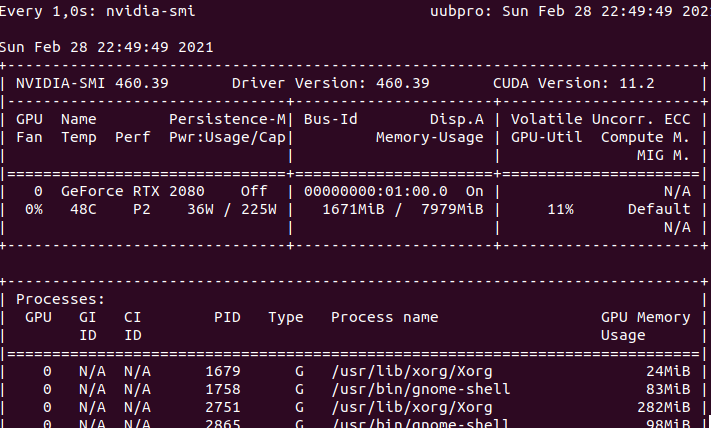Click the performance state 'P2'
Screen dimensions: 711x428
tap(141, 209)
